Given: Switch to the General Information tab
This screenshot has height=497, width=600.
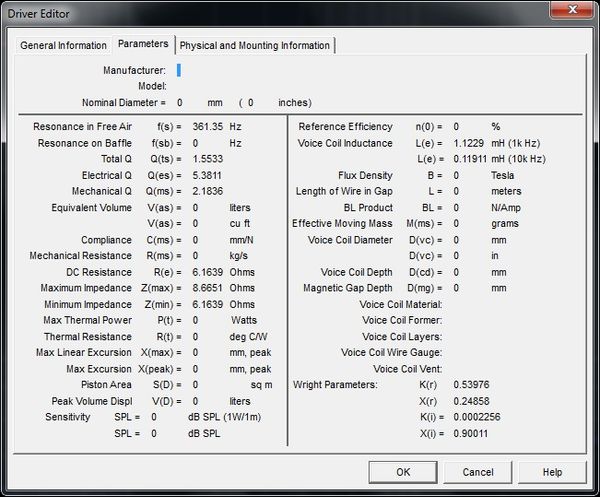Looking at the screenshot, I should coord(63,46).
